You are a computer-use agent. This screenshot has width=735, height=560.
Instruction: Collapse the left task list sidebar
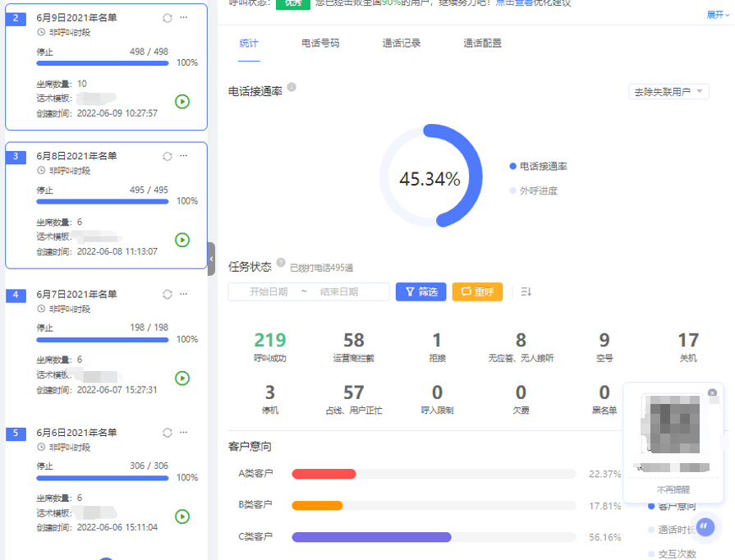tap(211, 258)
